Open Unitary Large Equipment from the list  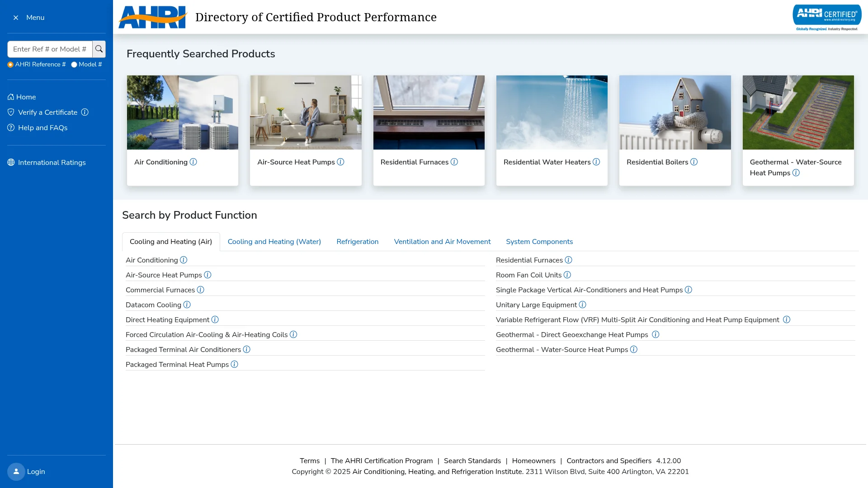[x=536, y=305]
